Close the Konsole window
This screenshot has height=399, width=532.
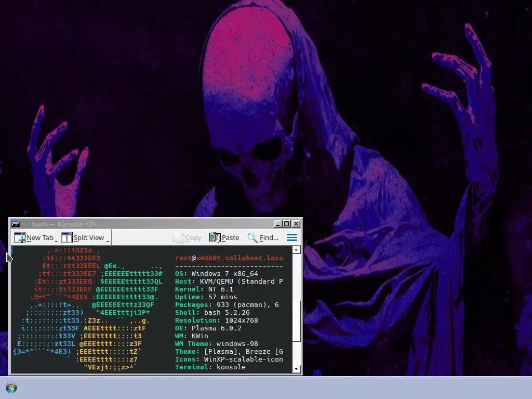coord(296,224)
